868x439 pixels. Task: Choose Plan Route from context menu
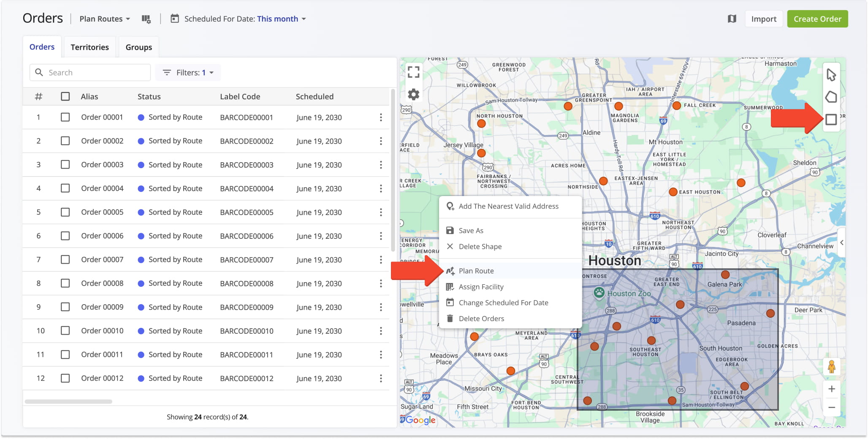pos(510,271)
